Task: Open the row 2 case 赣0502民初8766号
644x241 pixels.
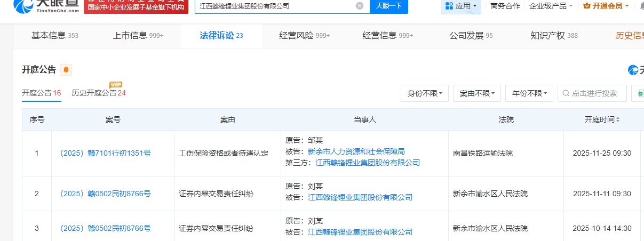Action: click(105, 194)
